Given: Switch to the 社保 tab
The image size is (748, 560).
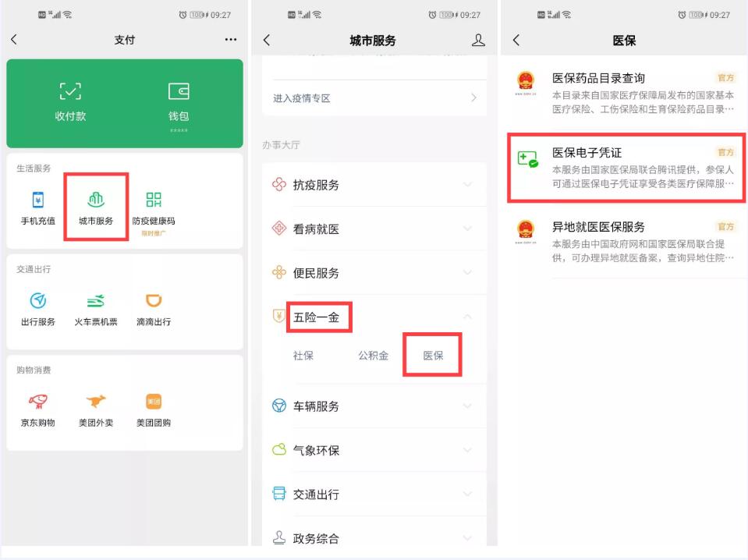Looking at the screenshot, I should tap(305, 356).
